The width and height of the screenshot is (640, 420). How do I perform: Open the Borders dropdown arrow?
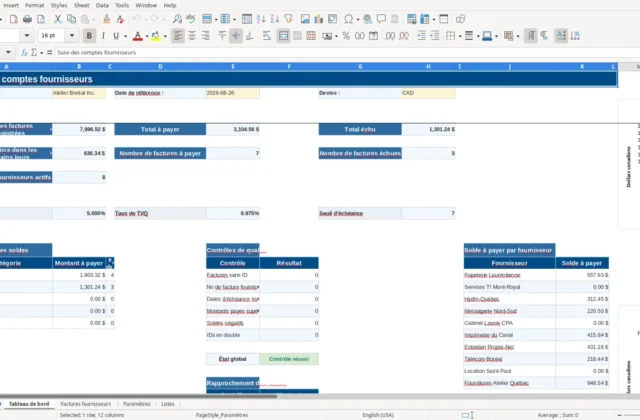pos(460,36)
